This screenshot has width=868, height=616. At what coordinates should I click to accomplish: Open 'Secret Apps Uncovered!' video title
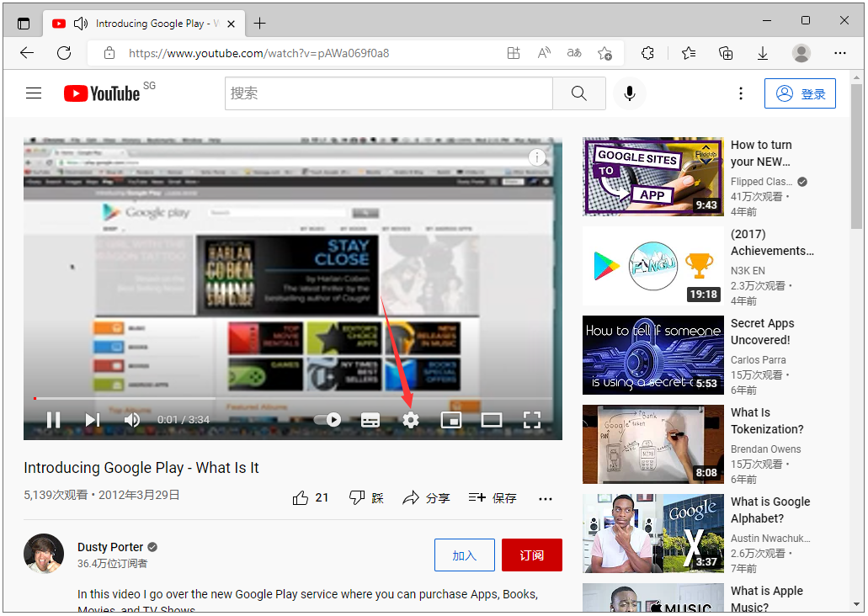tap(762, 332)
